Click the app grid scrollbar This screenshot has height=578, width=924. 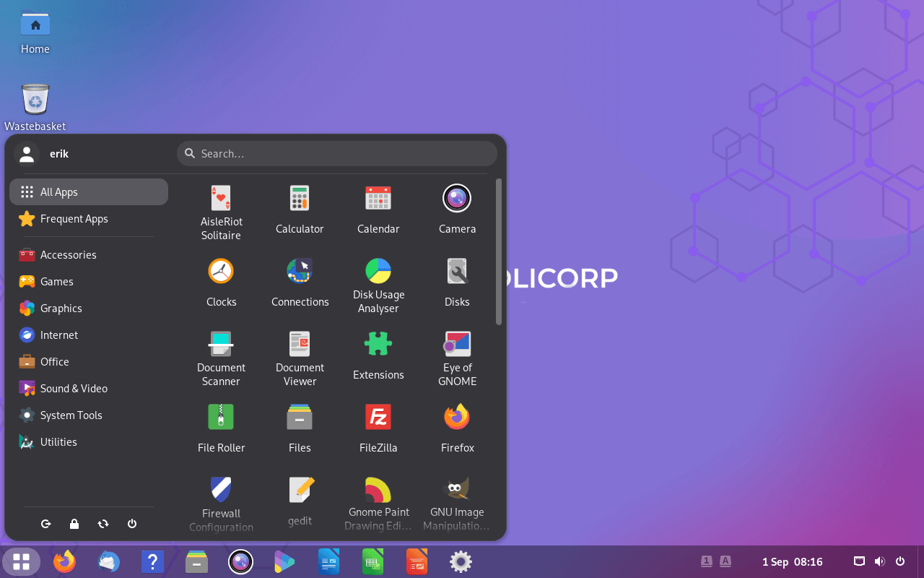499,252
